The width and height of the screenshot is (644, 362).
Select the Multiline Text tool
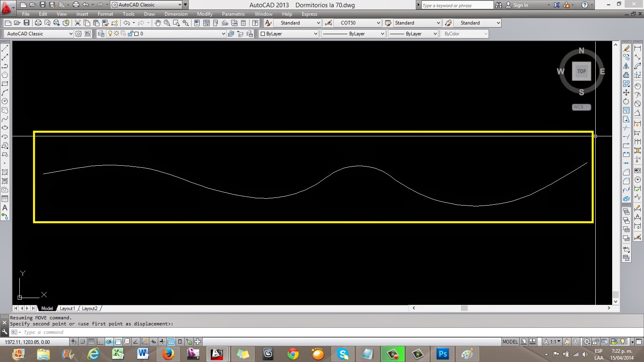click(5, 208)
